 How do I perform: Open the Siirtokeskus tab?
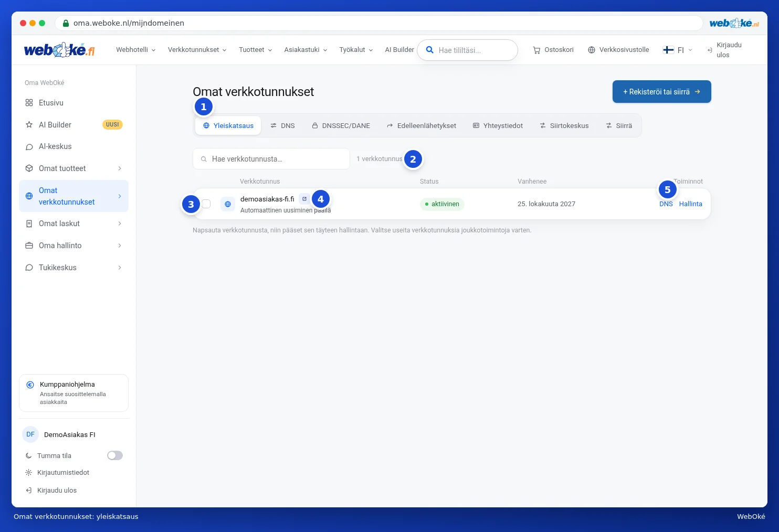(x=564, y=126)
